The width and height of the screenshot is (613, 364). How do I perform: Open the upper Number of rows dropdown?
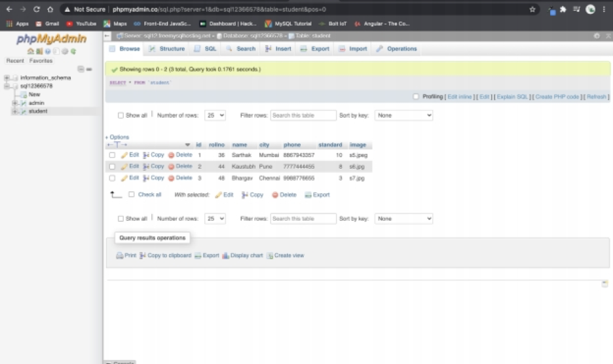pos(215,115)
